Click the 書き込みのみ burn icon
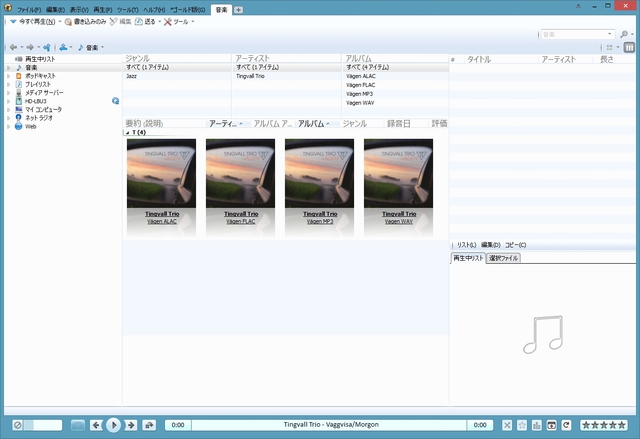Viewport: 640px width, 439px height. pyautogui.click(x=67, y=21)
